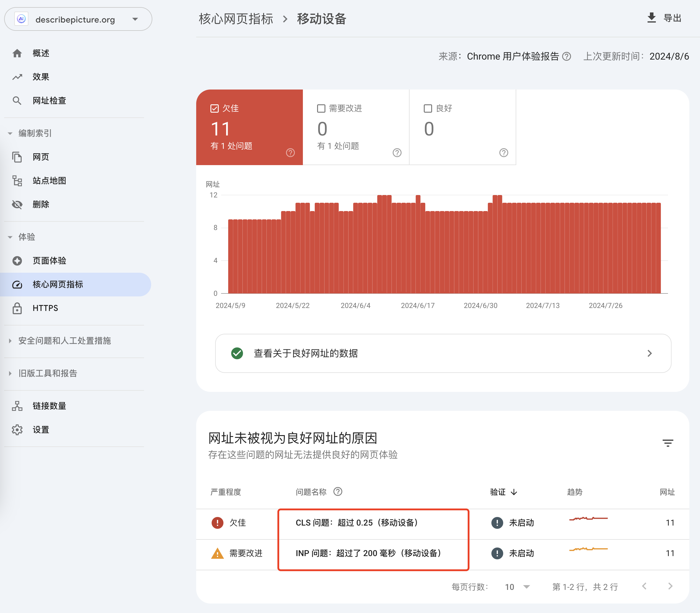Check the 需要改进 checkbox
Screen dimensions: 700x613
[x=321, y=108]
